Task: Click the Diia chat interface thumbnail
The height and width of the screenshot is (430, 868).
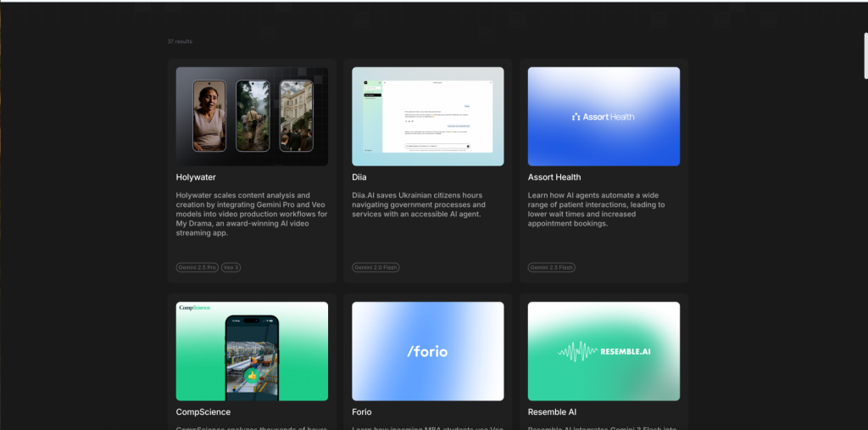Action: 427,116
